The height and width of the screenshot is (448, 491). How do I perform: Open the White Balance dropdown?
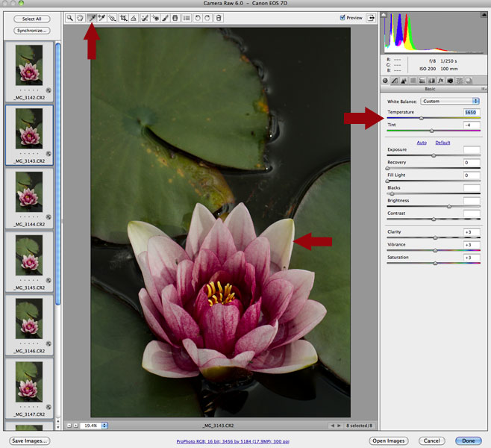coord(450,102)
